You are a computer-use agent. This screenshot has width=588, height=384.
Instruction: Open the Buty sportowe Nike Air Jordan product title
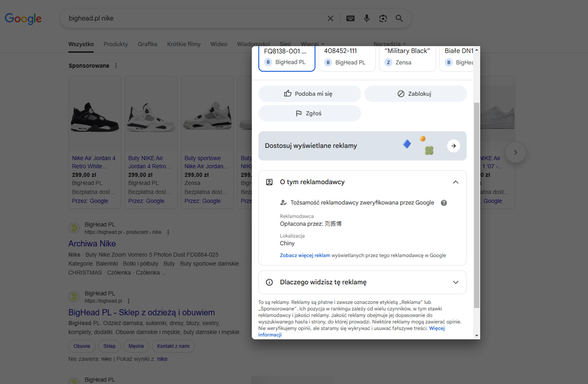click(x=206, y=162)
